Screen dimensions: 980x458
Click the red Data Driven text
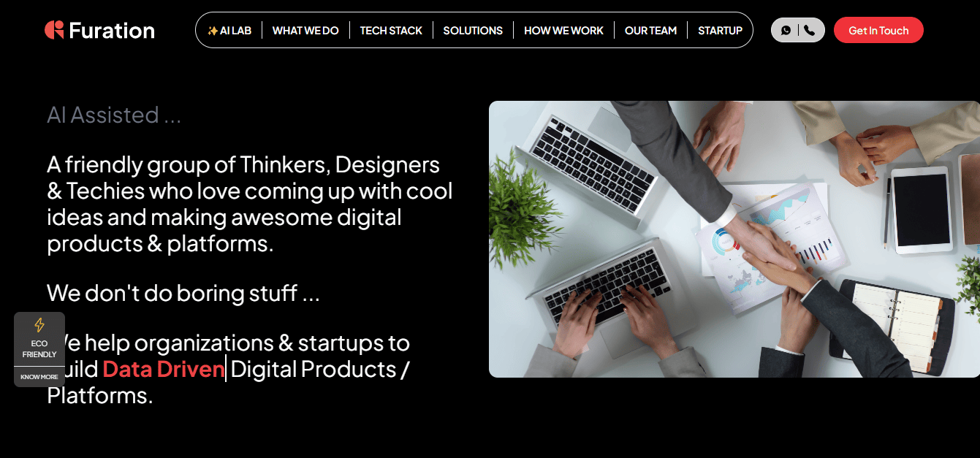click(163, 369)
